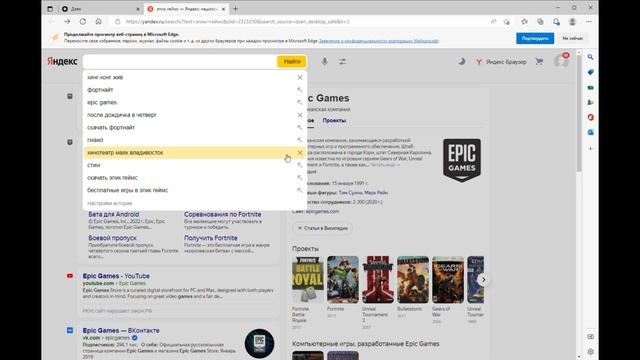Open Edge sidebar Outlook icon

591,133
